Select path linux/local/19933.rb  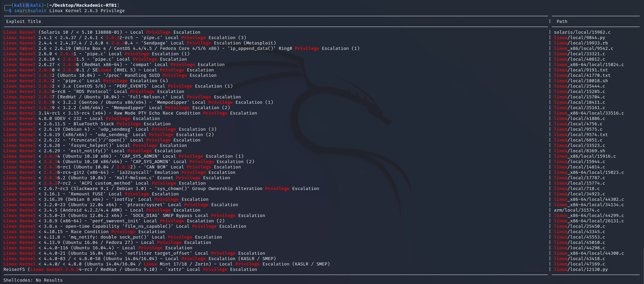point(581,43)
